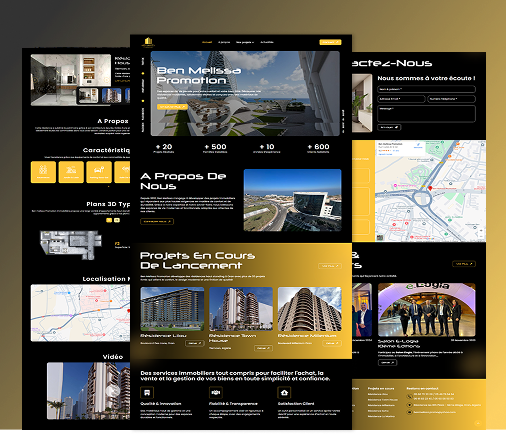Select the small interior thumbnail under the kitchen photo
This screenshot has height=434, width=506.
[88, 95]
